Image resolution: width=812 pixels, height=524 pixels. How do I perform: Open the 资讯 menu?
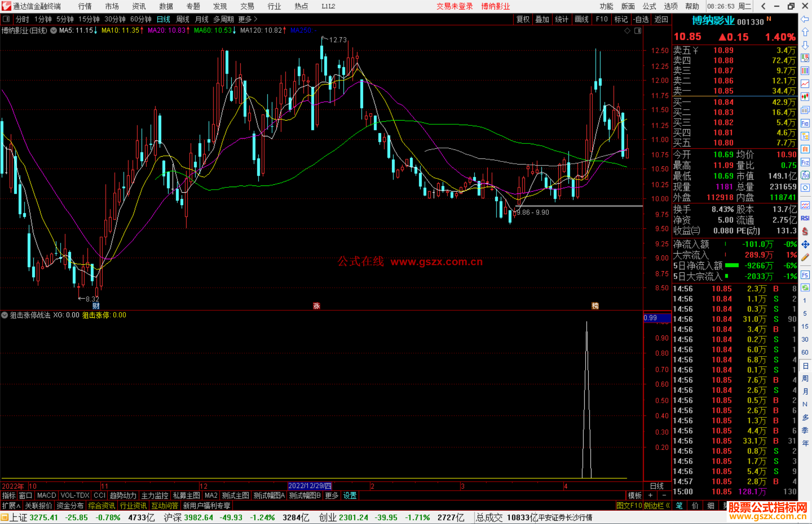click(139, 6)
